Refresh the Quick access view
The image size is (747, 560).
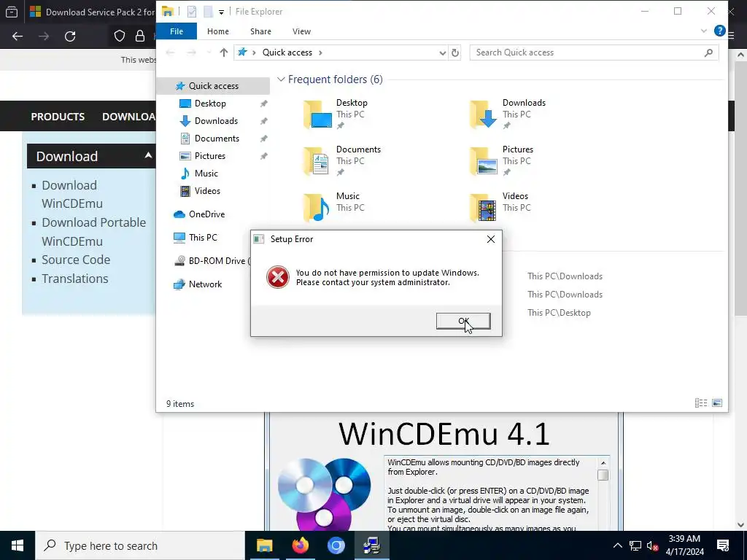[455, 52]
